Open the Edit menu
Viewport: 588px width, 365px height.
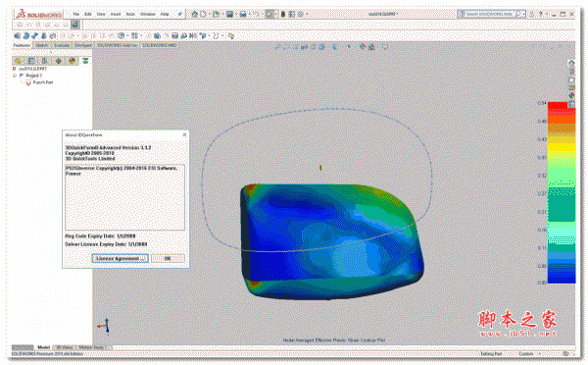(x=88, y=15)
